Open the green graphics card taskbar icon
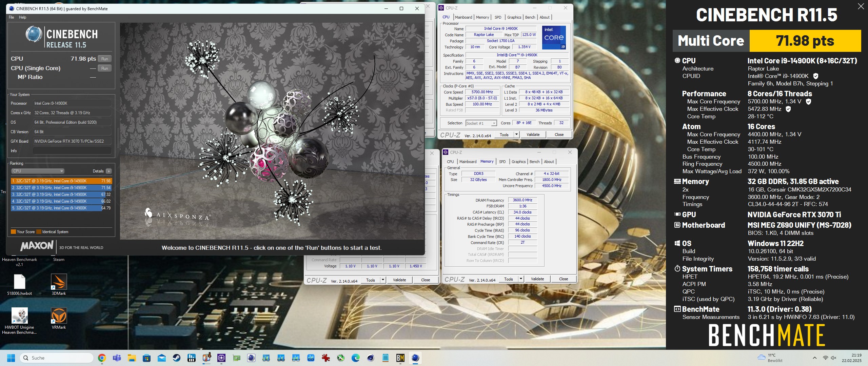This screenshot has height=366, width=868. tap(236, 358)
